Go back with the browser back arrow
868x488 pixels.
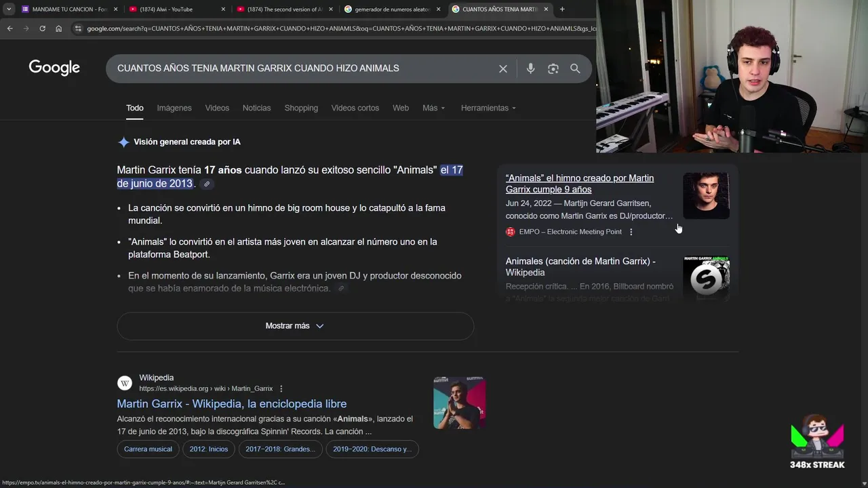[x=9, y=28]
